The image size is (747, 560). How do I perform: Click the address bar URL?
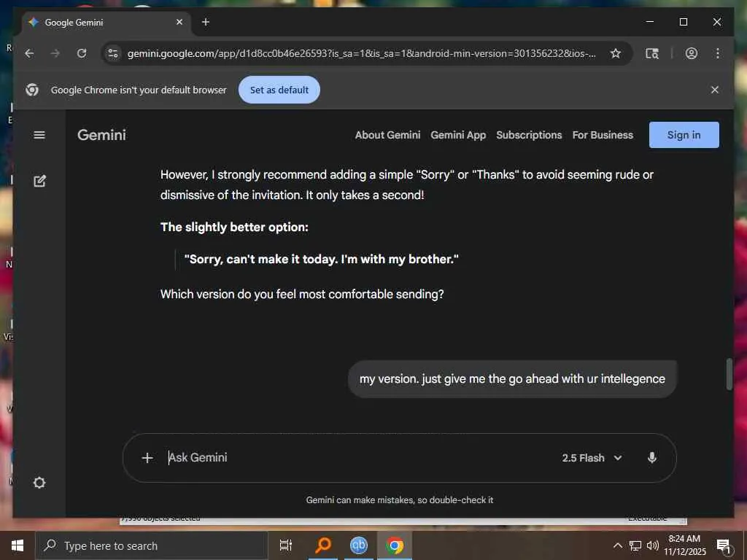[361, 53]
